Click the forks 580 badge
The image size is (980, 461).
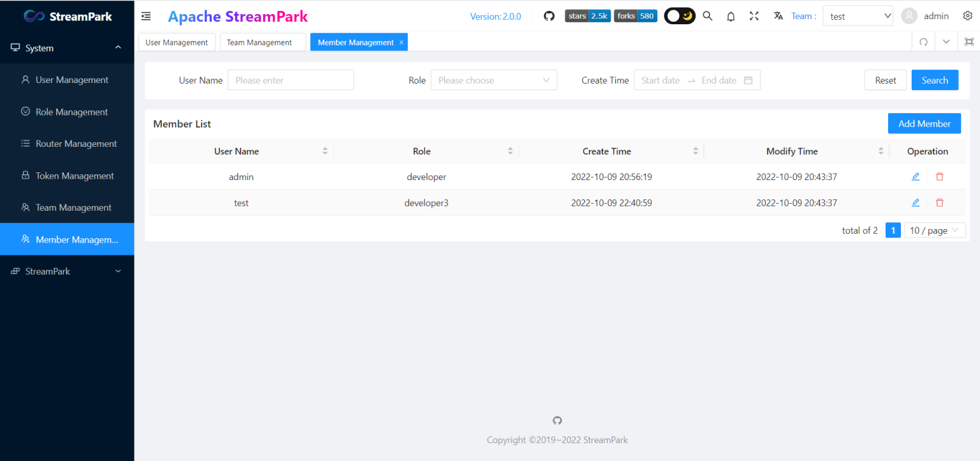(x=635, y=16)
